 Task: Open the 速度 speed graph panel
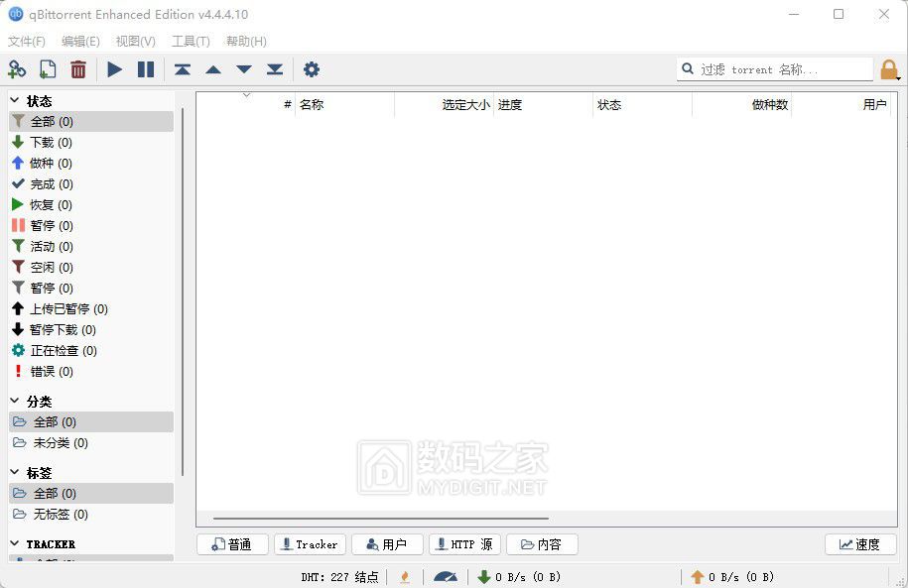point(859,543)
